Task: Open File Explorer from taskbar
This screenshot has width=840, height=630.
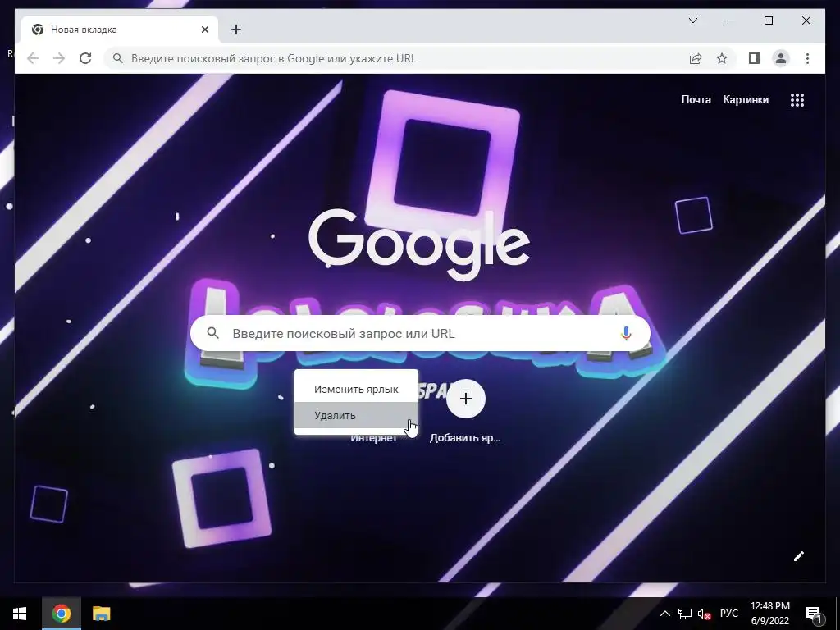Action: tap(101, 614)
